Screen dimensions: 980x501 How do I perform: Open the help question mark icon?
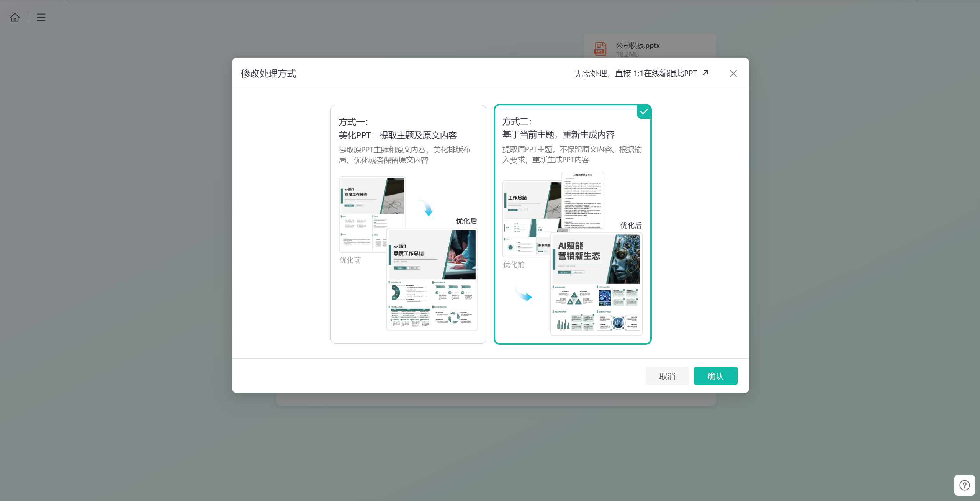[964, 485]
